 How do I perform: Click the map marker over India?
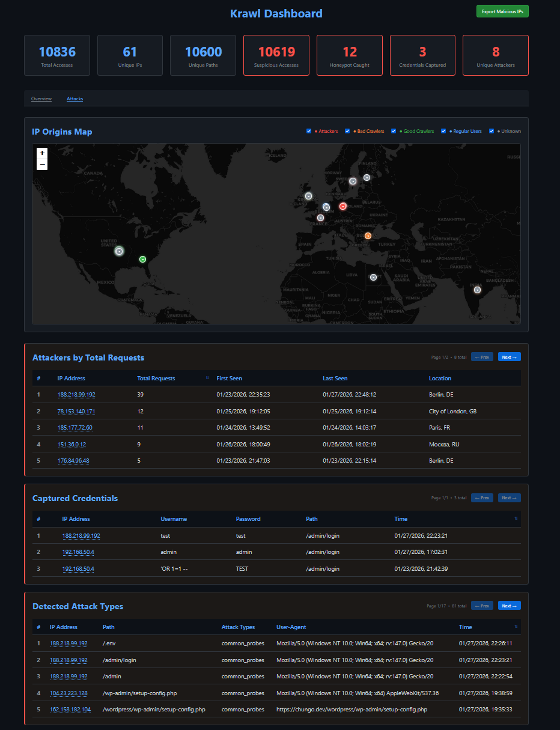(x=477, y=290)
